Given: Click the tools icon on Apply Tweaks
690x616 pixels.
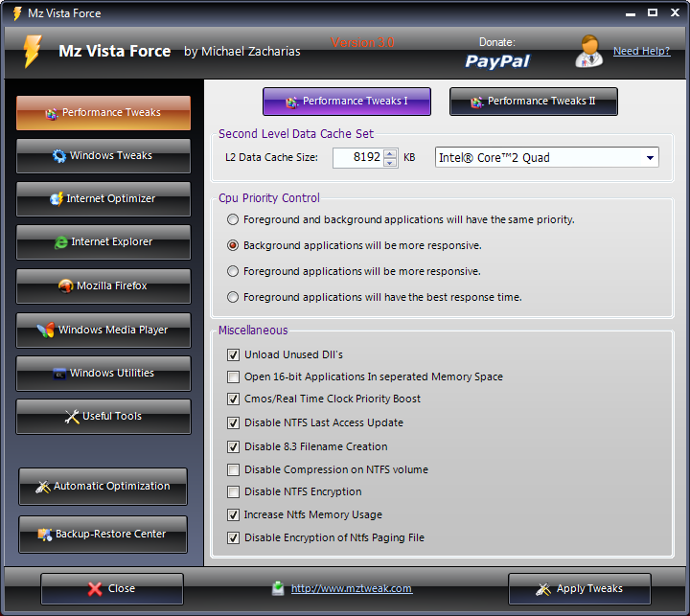Looking at the screenshot, I should click(543, 589).
